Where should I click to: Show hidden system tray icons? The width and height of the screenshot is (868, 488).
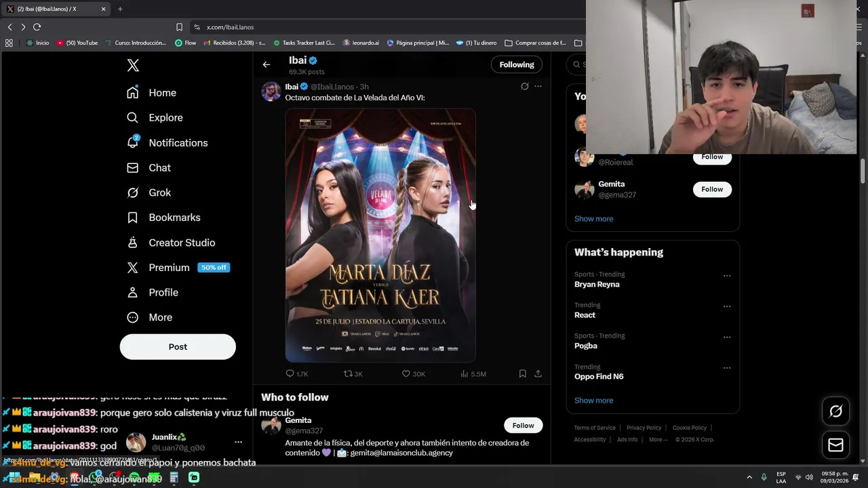coord(749,478)
